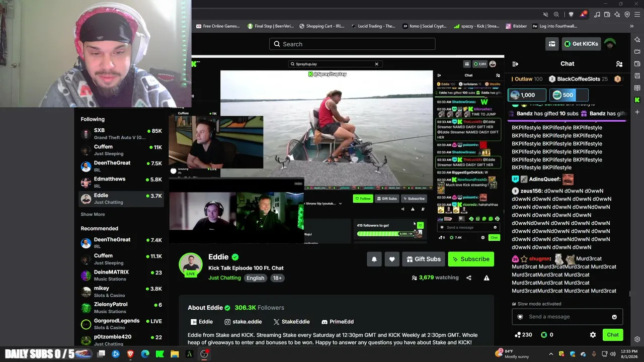
Task: Open Brave browser from the taskbar
Action: coord(130,354)
